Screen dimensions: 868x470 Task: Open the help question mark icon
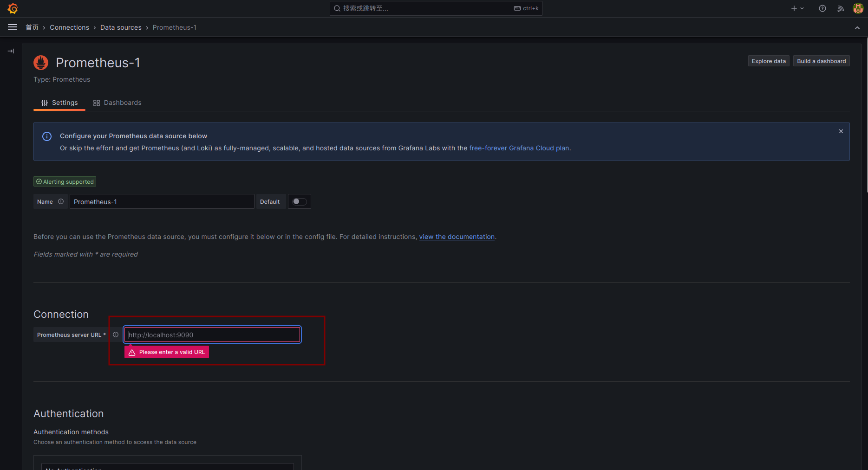point(822,8)
